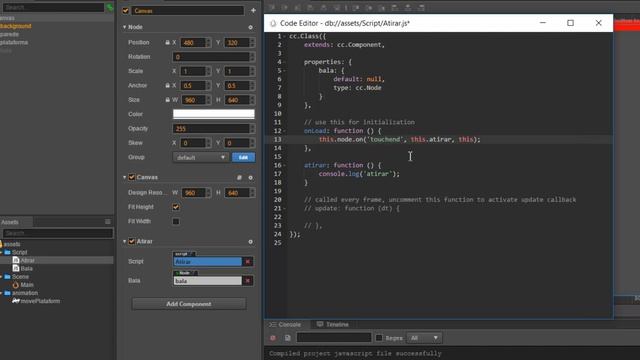The width and height of the screenshot is (640, 360).
Task: Open the console log file icon
Action: pyautogui.click(x=288, y=338)
